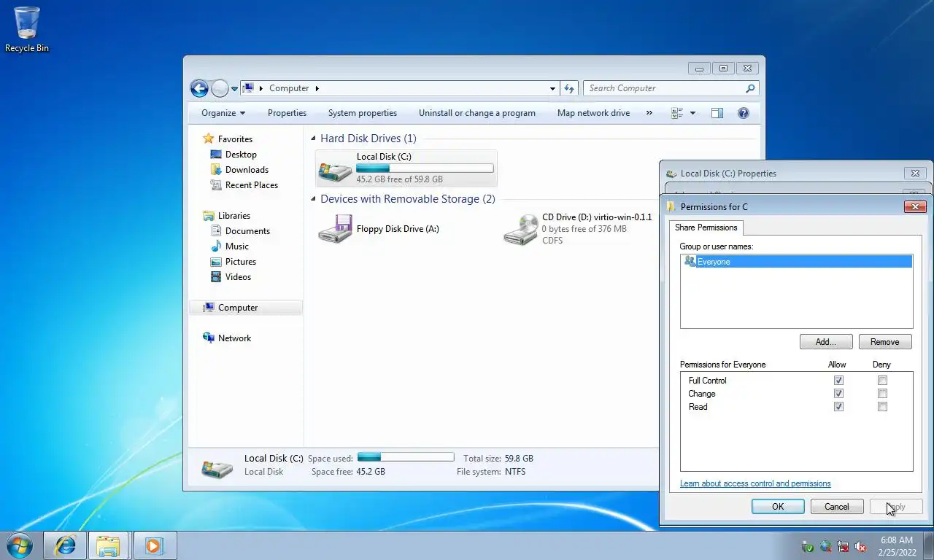Toggle Read Deny checkbox
Screen dimensions: 934x560
point(882,407)
